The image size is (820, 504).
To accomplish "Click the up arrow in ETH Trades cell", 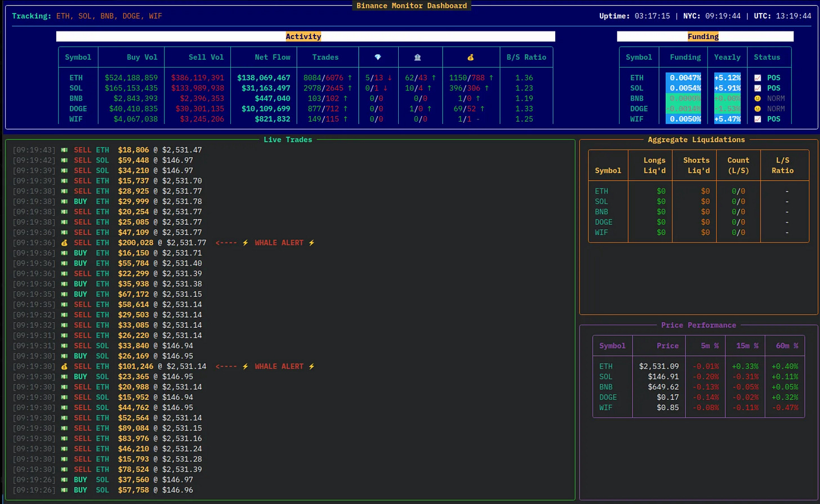I will 349,78.
